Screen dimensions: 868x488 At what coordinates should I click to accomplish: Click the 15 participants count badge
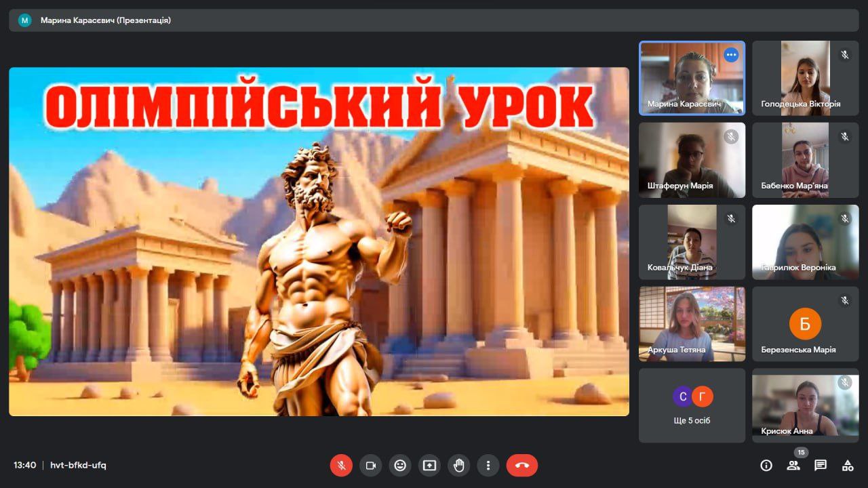click(x=801, y=452)
